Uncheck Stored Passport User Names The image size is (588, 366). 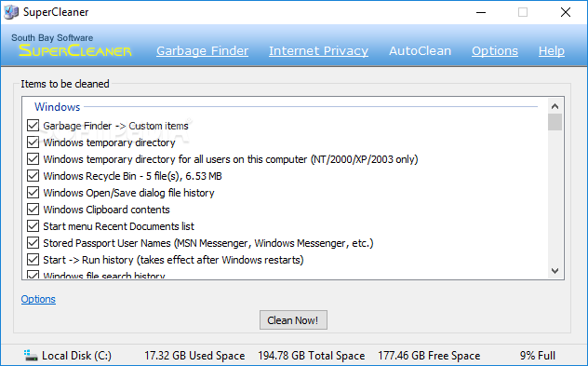pos(33,243)
